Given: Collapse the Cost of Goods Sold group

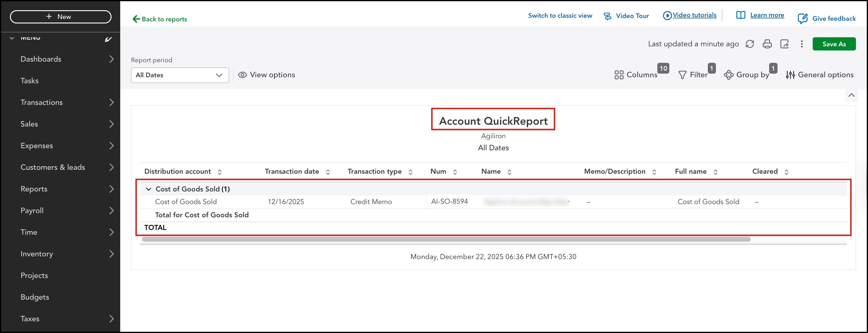Looking at the screenshot, I should click(148, 189).
